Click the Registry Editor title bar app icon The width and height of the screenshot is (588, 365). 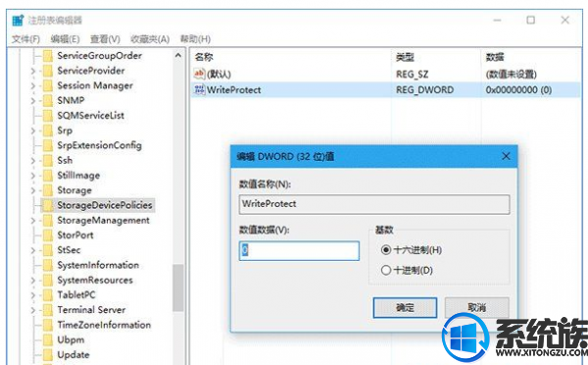tap(18, 21)
